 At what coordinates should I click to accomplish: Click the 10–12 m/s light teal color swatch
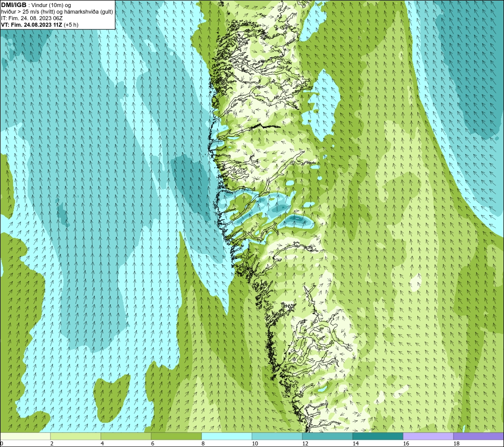point(277,436)
